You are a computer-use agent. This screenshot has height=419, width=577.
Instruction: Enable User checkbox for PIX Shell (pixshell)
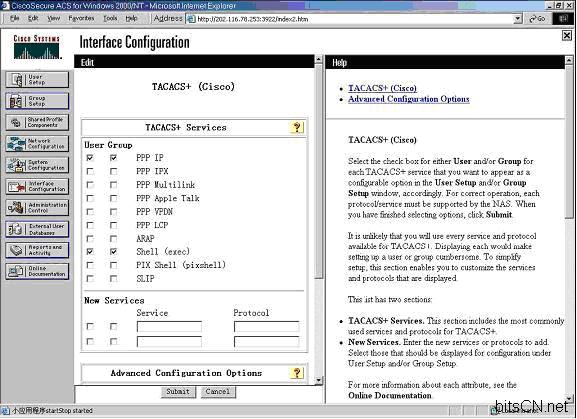90,265
